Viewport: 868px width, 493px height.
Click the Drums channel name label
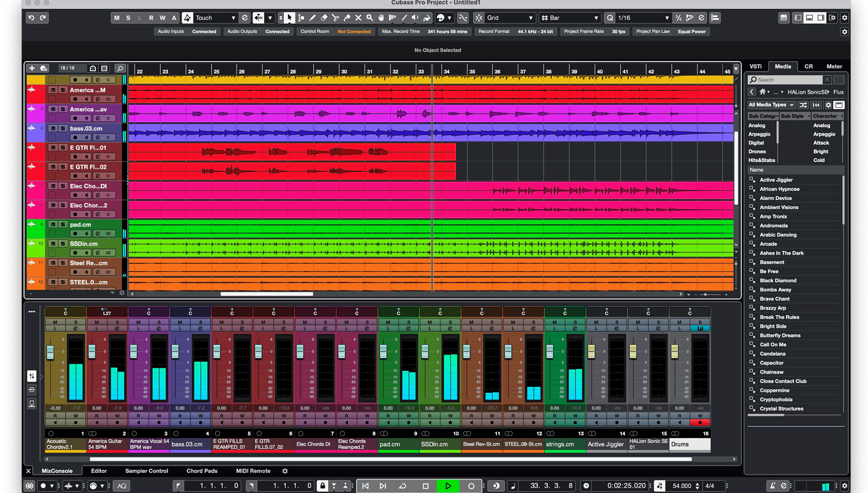tap(690, 444)
